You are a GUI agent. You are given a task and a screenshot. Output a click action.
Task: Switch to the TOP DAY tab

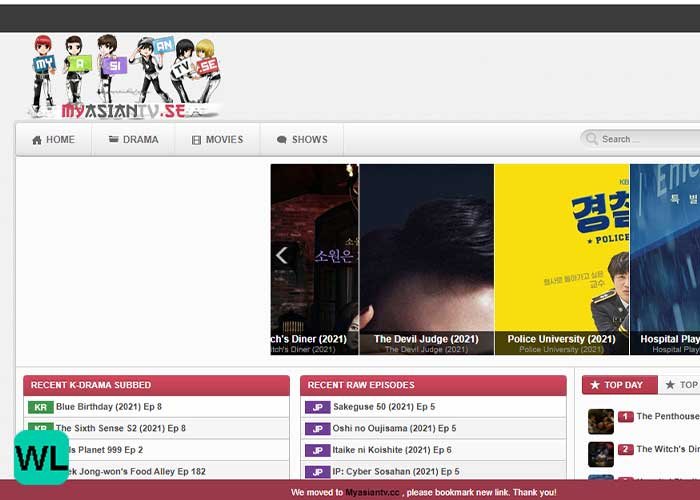[620, 385]
